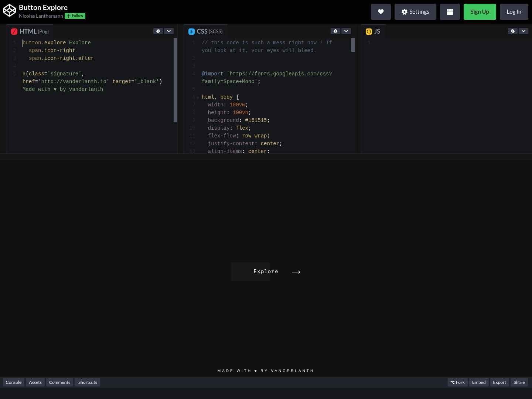Click the Explore button in preview

(x=266, y=272)
